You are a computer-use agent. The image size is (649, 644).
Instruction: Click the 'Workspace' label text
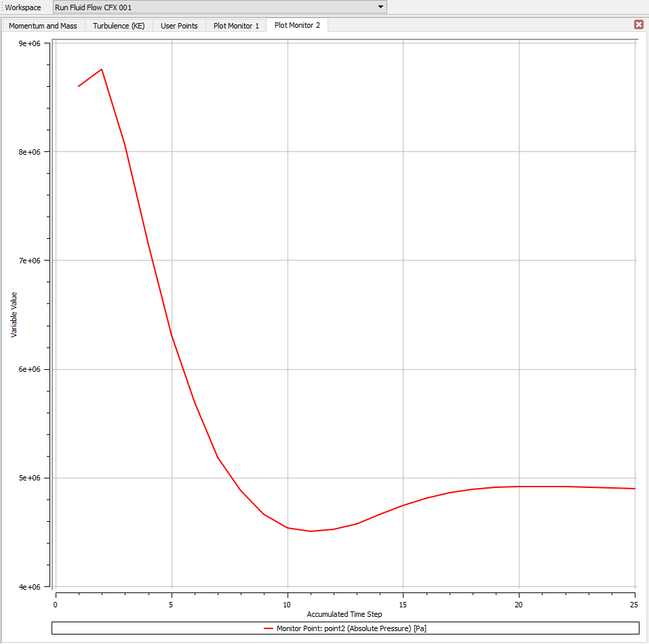23,7
